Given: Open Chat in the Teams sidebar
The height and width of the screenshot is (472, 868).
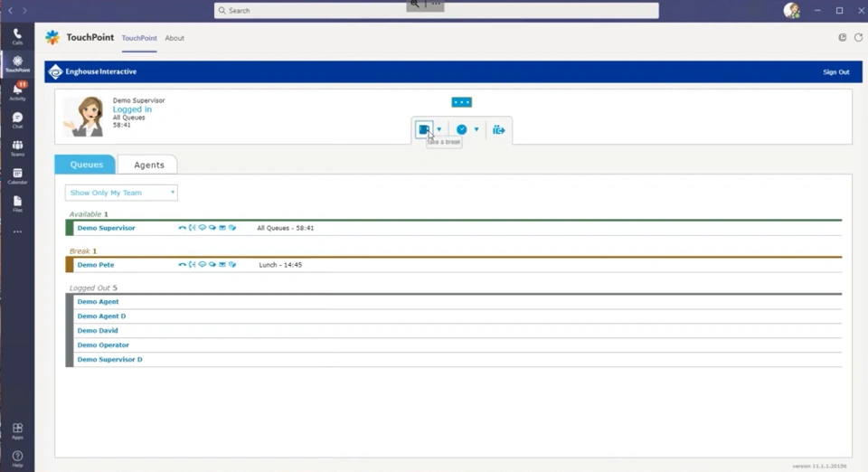Looking at the screenshot, I should click(x=17, y=120).
